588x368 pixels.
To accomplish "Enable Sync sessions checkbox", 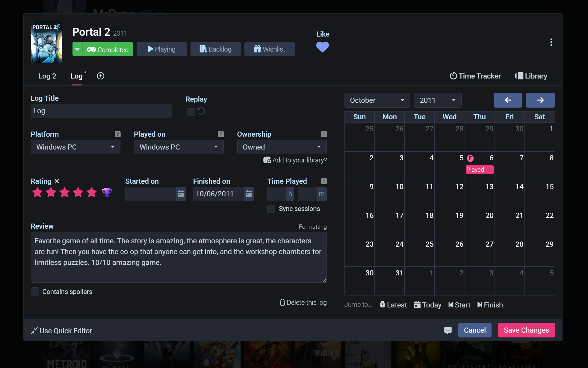I will [271, 209].
